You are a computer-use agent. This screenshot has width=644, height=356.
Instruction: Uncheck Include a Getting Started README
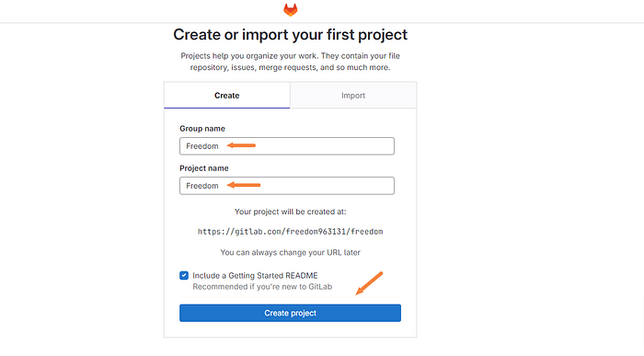[184, 276]
